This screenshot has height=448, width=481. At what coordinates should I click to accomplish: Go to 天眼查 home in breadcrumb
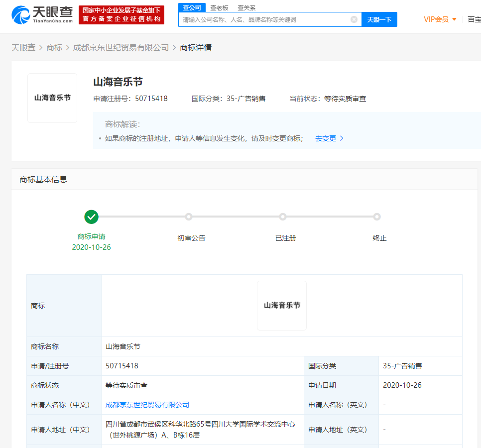coord(23,47)
